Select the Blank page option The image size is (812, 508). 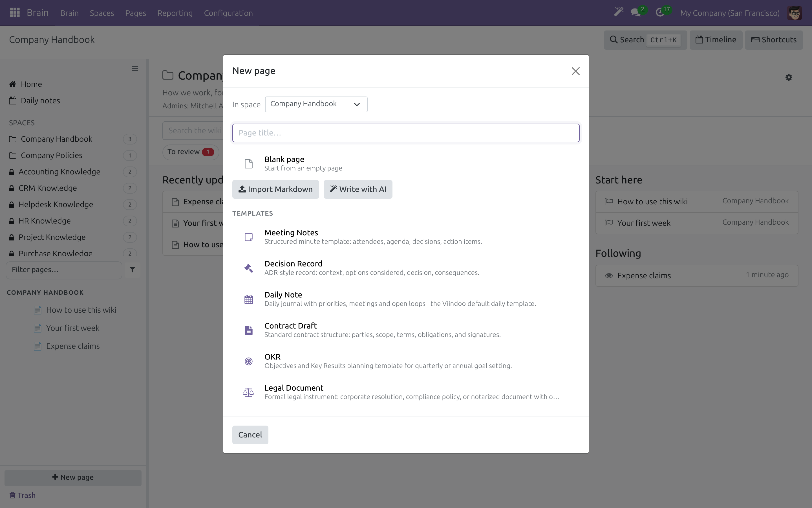[406, 163]
